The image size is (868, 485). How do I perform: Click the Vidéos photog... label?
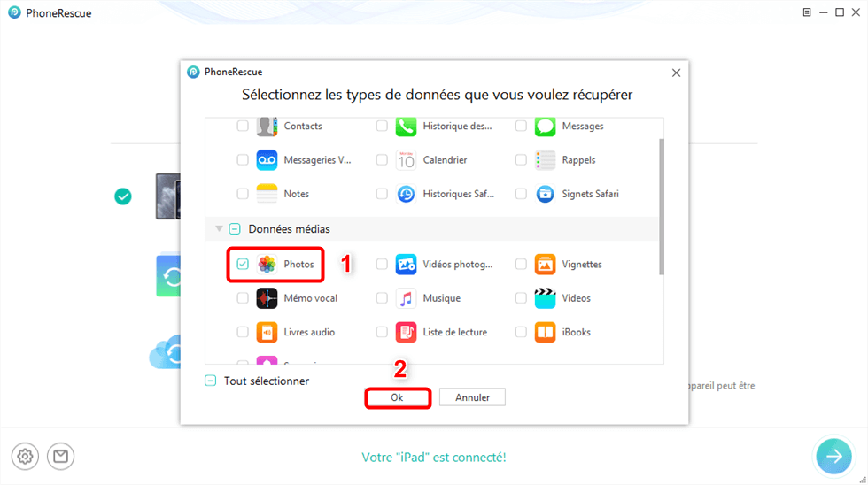point(458,265)
